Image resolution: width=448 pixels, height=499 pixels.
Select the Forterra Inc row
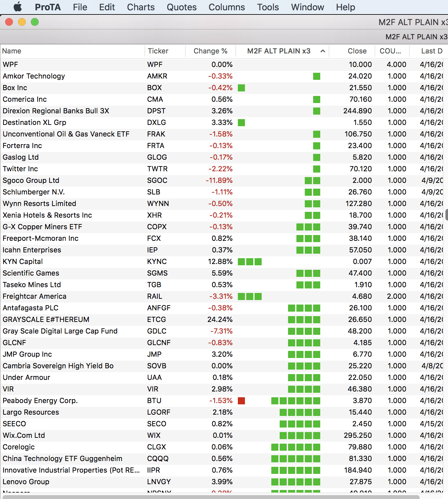pos(222,146)
